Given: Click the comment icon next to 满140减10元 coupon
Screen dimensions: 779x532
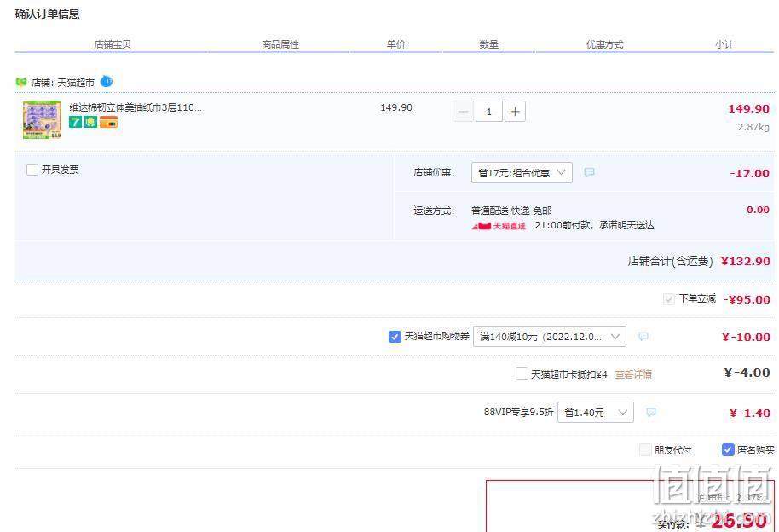Looking at the screenshot, I should click(x=643, y=337).
